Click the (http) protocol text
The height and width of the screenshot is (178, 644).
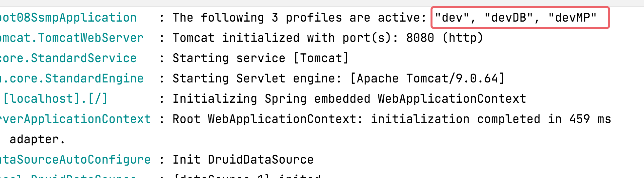click(463, 38)
